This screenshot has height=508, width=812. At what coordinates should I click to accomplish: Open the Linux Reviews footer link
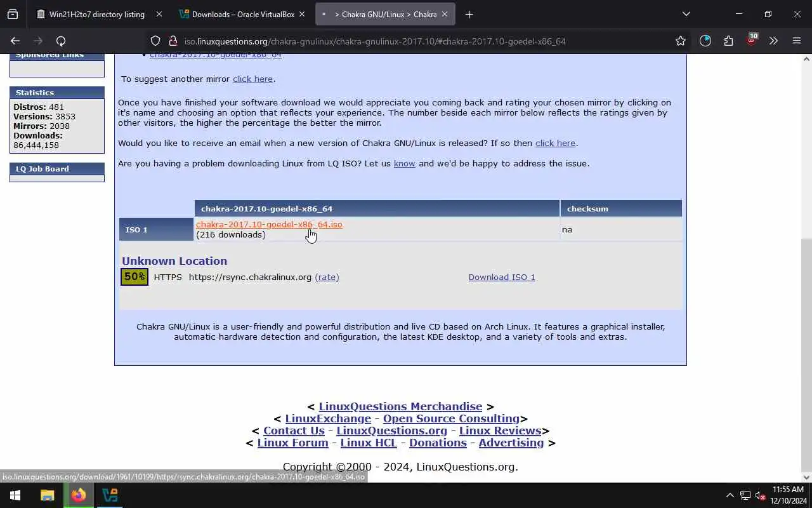500,431
